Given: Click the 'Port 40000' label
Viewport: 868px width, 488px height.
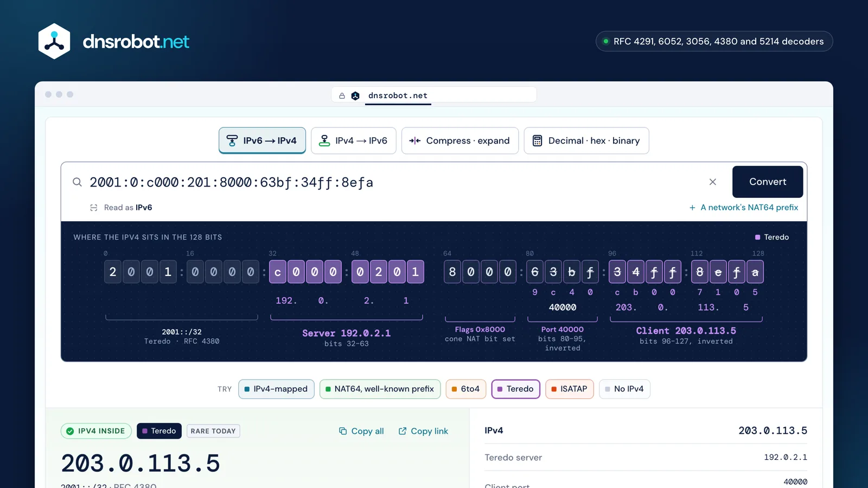Looking at the screenshot, I should pyautogui.click(x=563, y=329).
